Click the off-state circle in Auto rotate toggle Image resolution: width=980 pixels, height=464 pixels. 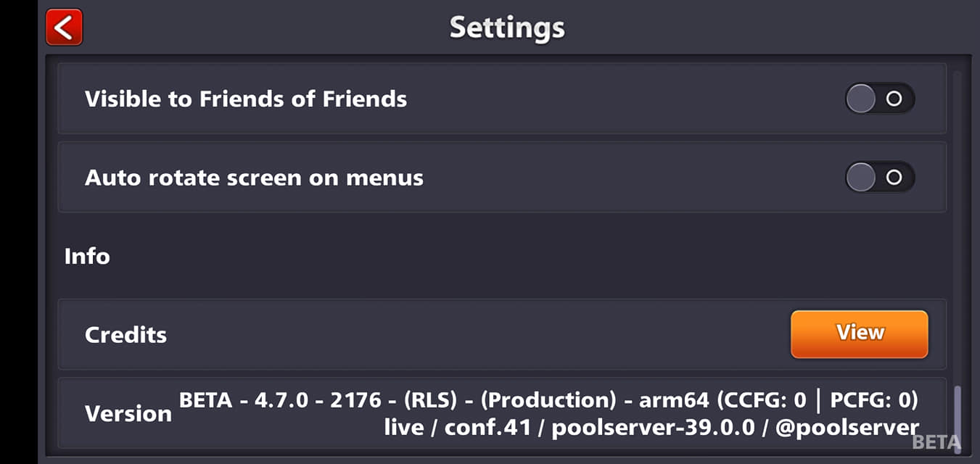[x=894, y=177]
